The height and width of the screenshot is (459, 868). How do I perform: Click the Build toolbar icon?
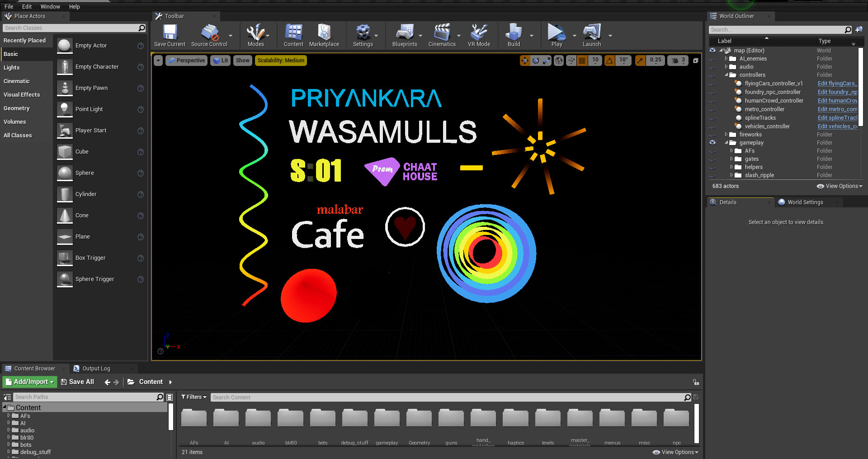point(514,35)
